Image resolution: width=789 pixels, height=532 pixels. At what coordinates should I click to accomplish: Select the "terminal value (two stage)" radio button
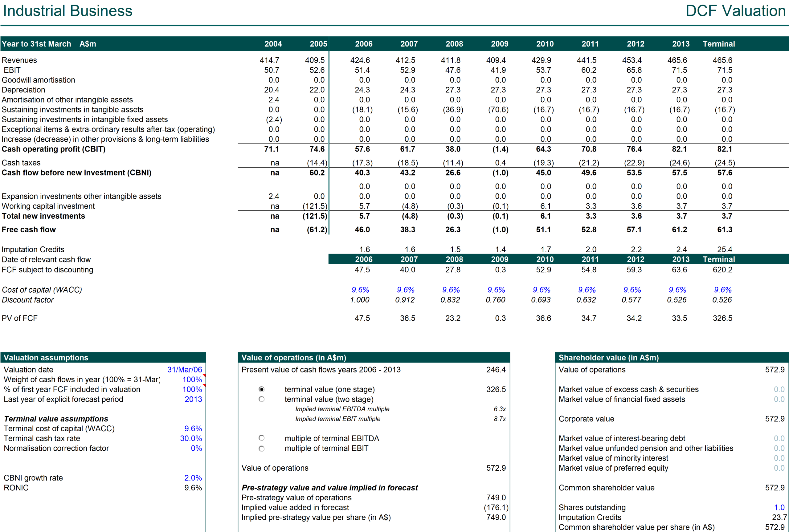261,399
